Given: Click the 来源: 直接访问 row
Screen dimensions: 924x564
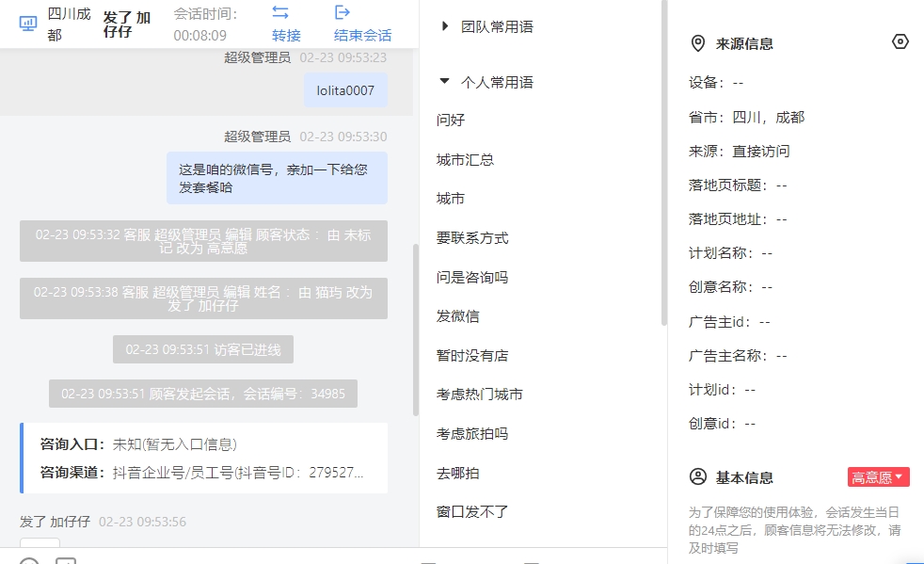Looking at the screenshot, I should (739, 152).
